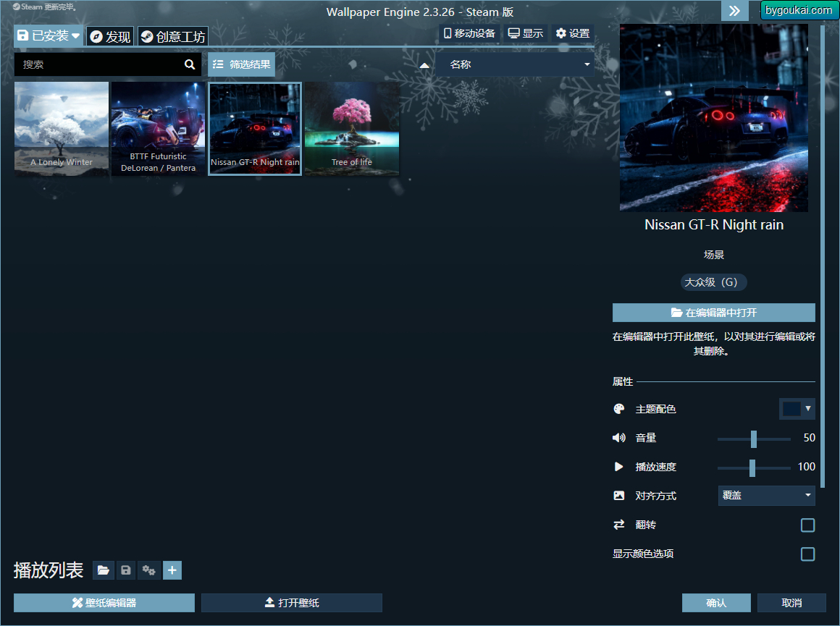Click the image icon beside 对齐方式
The height and width of the screenshot is (626, 840).
click(x=618, y=496)
